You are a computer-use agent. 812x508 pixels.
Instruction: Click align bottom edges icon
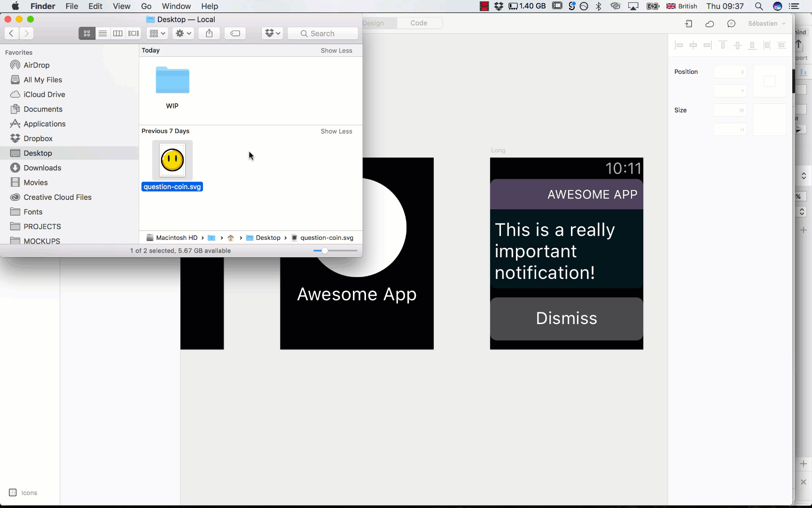(x=752, y=45)
